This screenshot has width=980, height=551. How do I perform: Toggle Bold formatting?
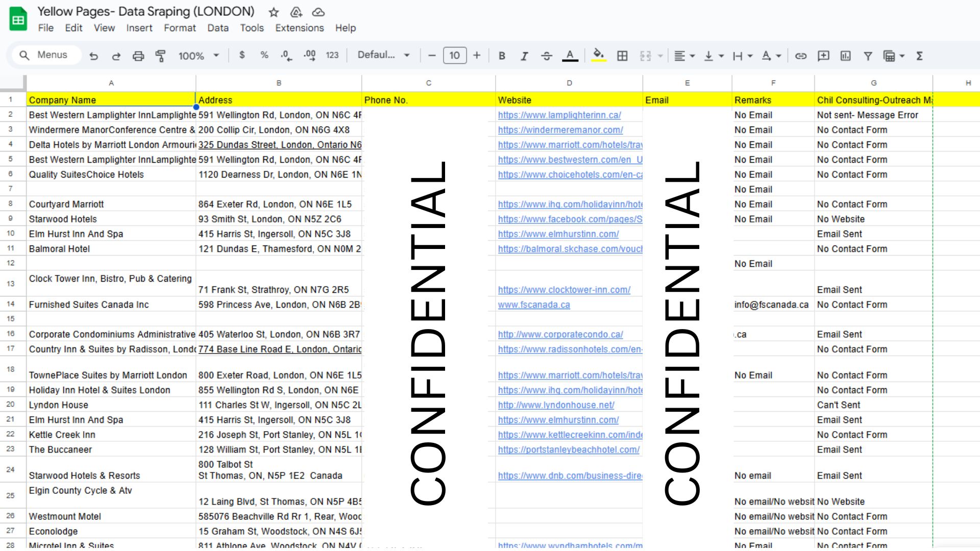point(502,56)
